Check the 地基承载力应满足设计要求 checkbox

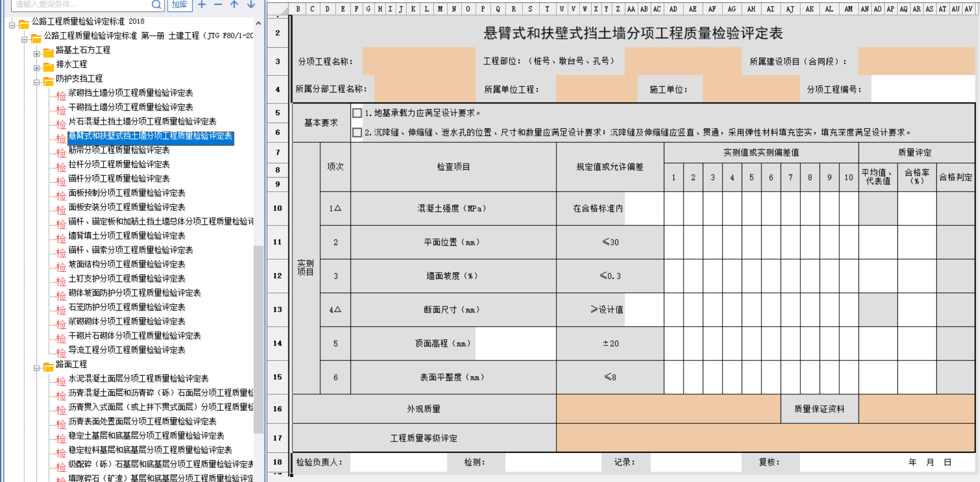357,113
